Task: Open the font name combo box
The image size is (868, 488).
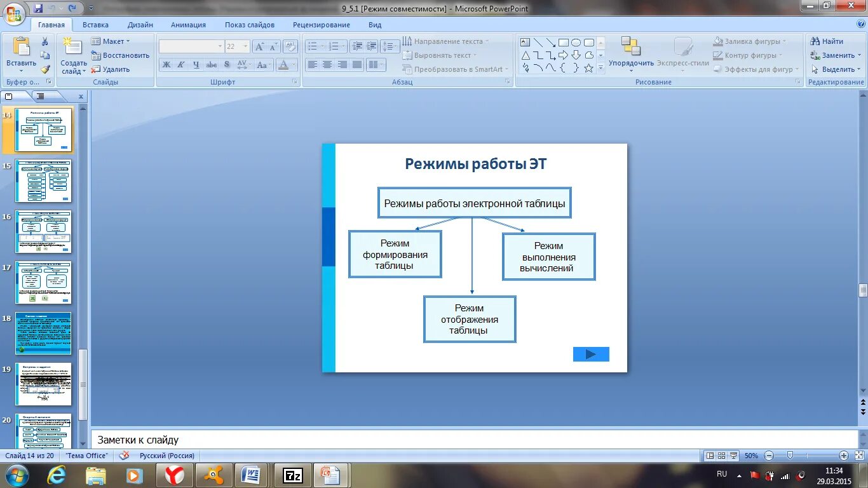Action: pos(191,46)
